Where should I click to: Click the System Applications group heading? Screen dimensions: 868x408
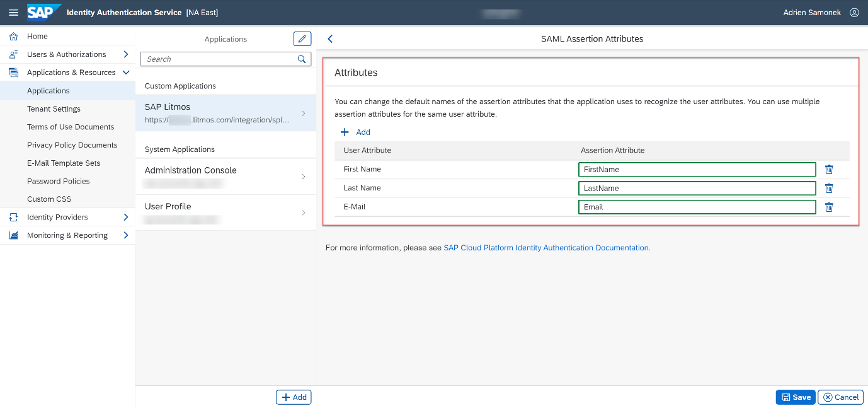coord(180,149)
